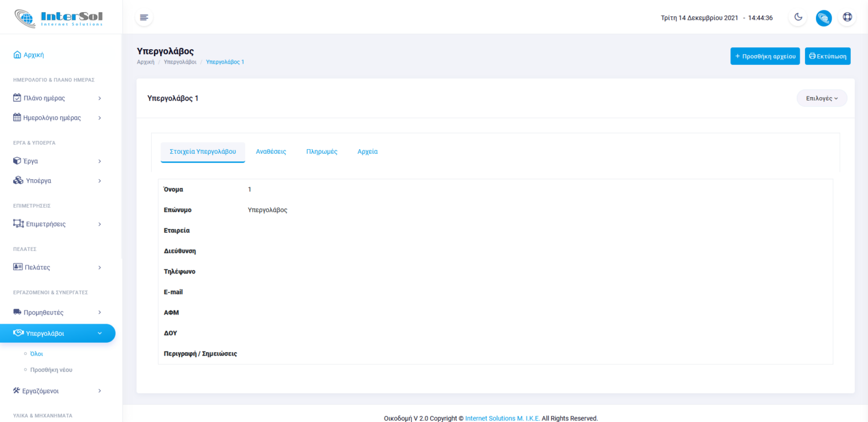Open the chat messages icon in header
The width and height of the screenshot is (868, 422).
click(823, 18)
